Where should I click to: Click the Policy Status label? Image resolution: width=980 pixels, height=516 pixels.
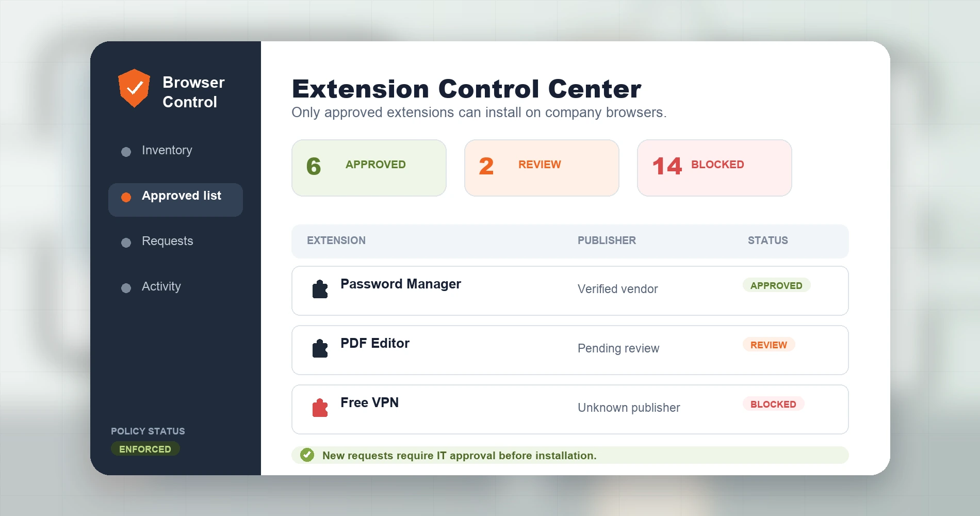(x=148, y=431)
